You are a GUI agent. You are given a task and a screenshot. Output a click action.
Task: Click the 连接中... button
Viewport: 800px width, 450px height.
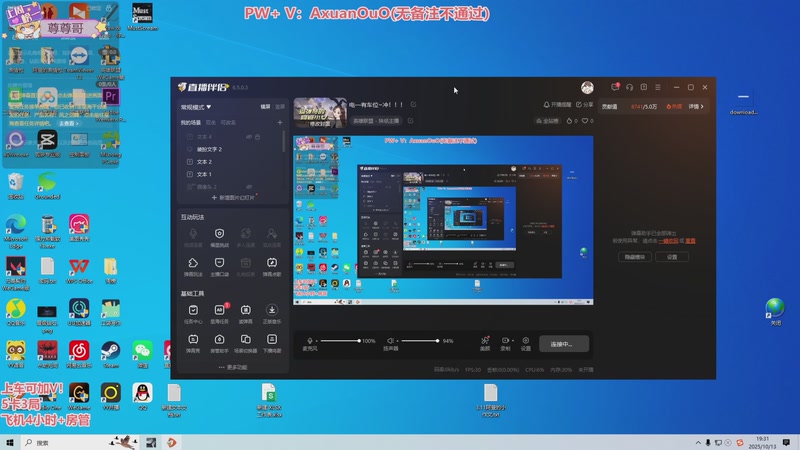click(x=564, y=344)
